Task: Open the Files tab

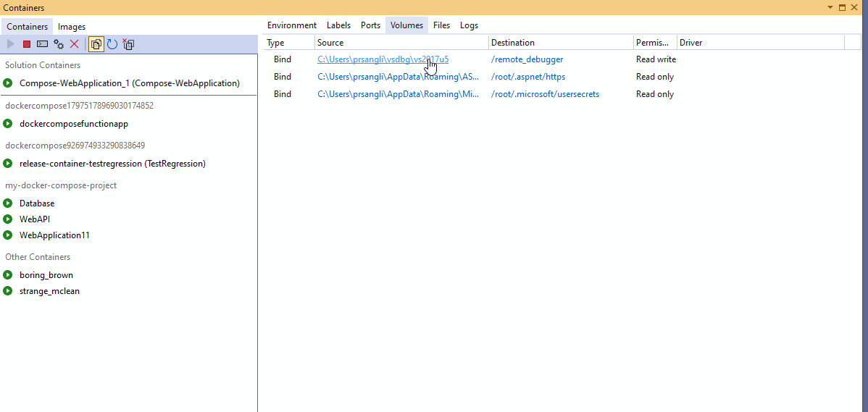Action: click(x=442, y=25)
